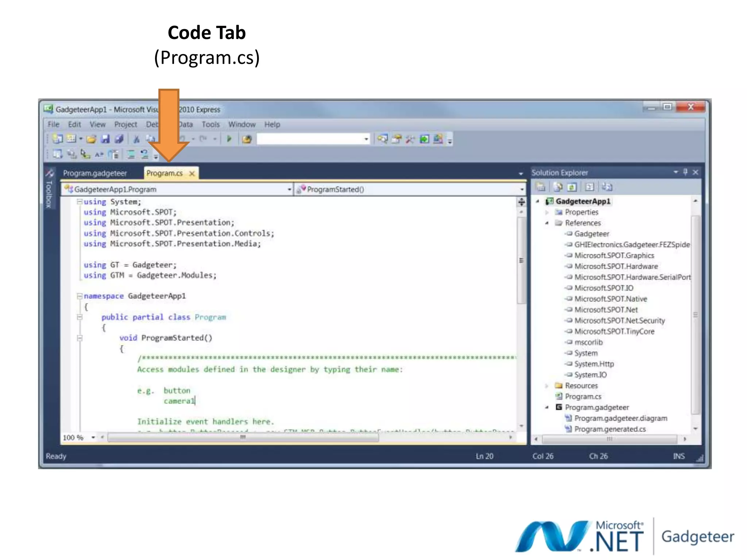Screen dimensions: 747x560
Task: Collapse the namespace GadgeteerApp1 block
Action: tap(79, 296)
